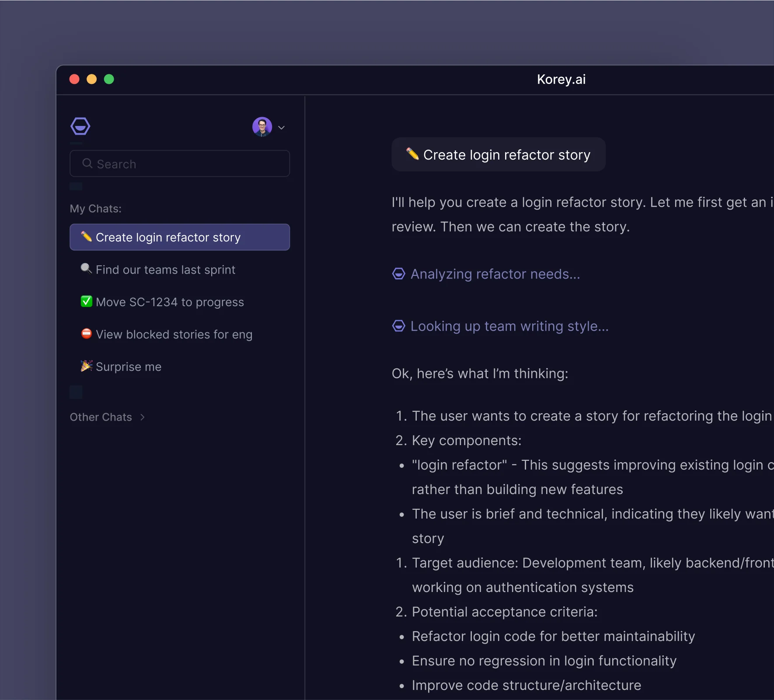Click magnifying glass emoji beside Find our teams
Viewport: 774px width, 700px height.
pos(86,268)
